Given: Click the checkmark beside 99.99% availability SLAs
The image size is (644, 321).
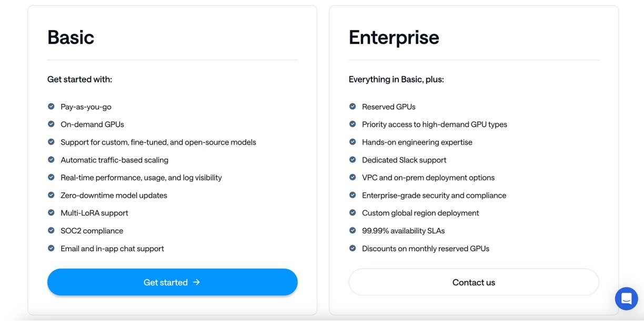Looking at the screenshot, I should coord(353,230).
